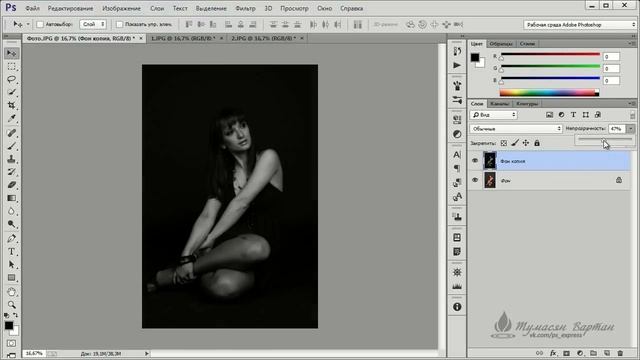Image resolution: width=640 pixels, height=360 pixels.
Task: Toggle lock transparent pixels
Action: (504, 143)
